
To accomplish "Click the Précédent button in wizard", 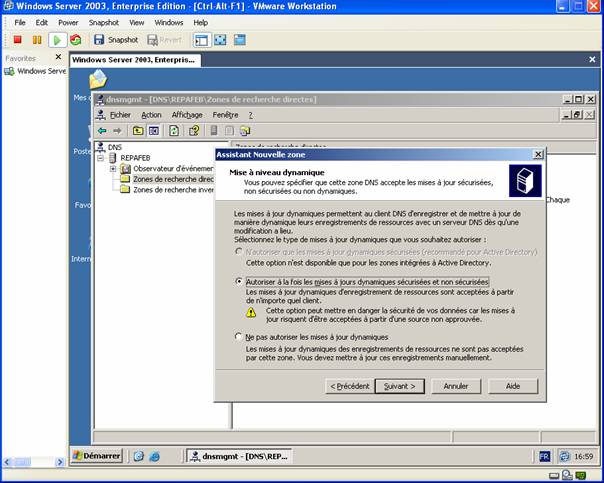I will coord(350,386).
